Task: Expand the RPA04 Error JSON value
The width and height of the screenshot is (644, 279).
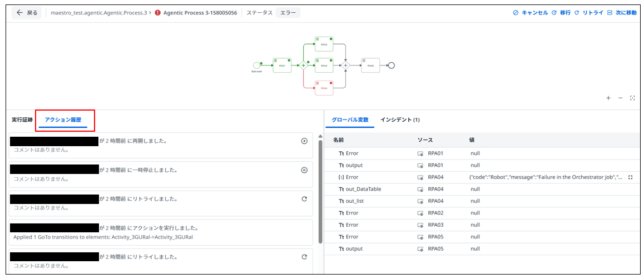Action: [x=630, y=177]
